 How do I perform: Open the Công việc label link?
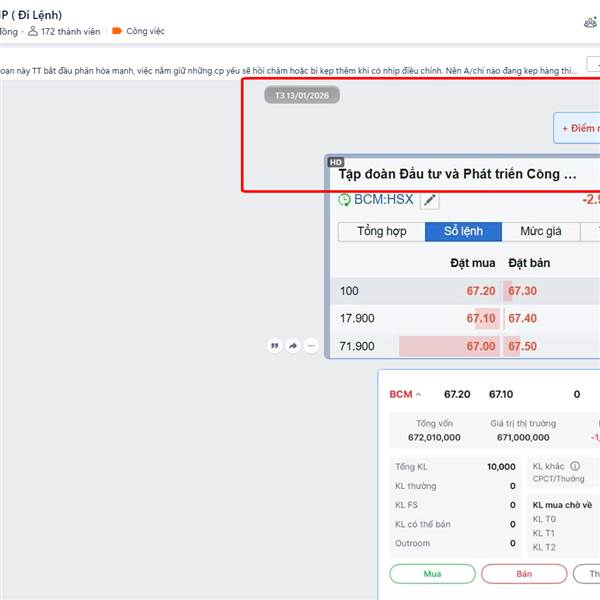pos(145,31)
